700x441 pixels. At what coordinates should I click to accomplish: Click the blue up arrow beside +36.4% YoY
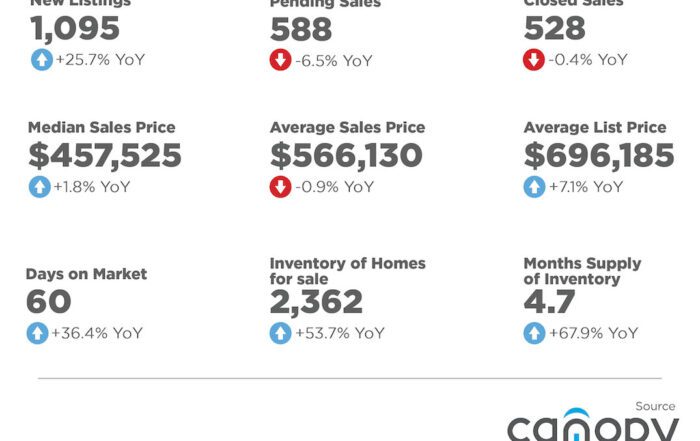pyautogui.click(x=39, y=333)
